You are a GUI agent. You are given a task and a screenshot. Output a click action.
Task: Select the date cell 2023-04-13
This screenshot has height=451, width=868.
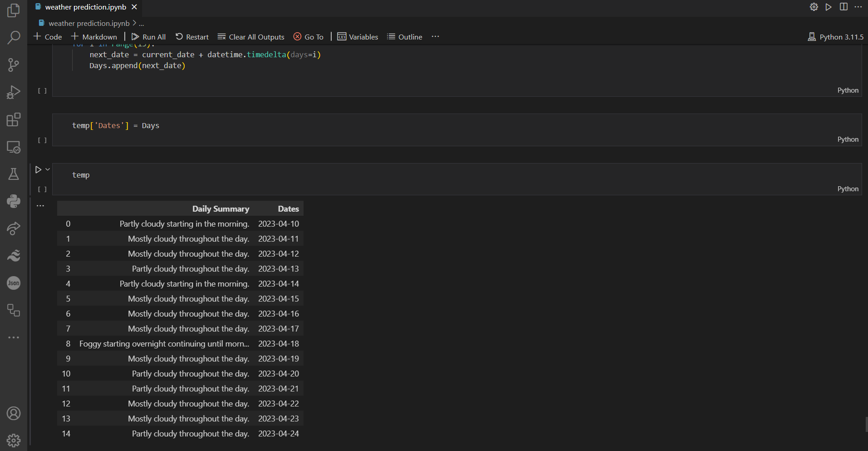(279, 269)
